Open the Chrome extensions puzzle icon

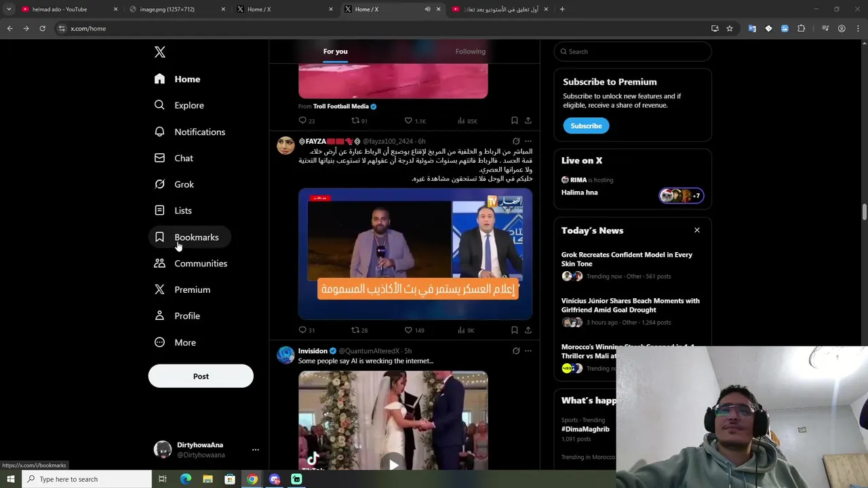(x=802, y=28)
